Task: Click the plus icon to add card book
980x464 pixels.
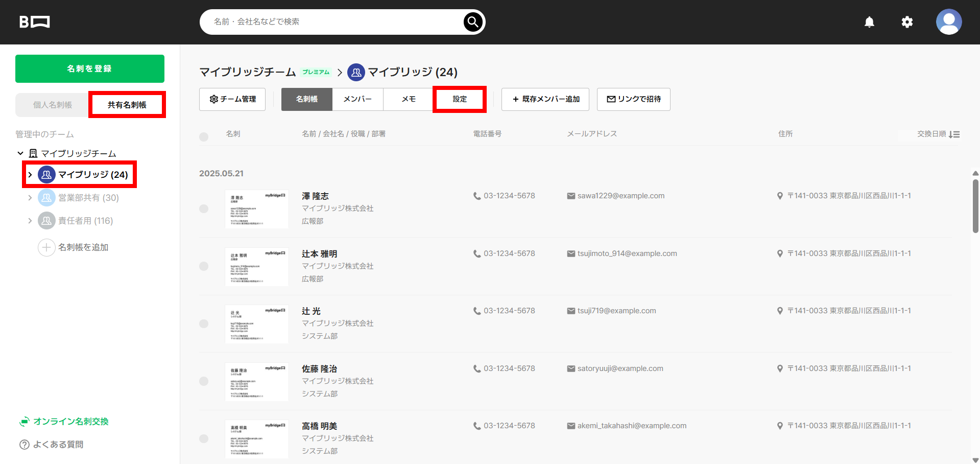Action: tap(46, 248)
